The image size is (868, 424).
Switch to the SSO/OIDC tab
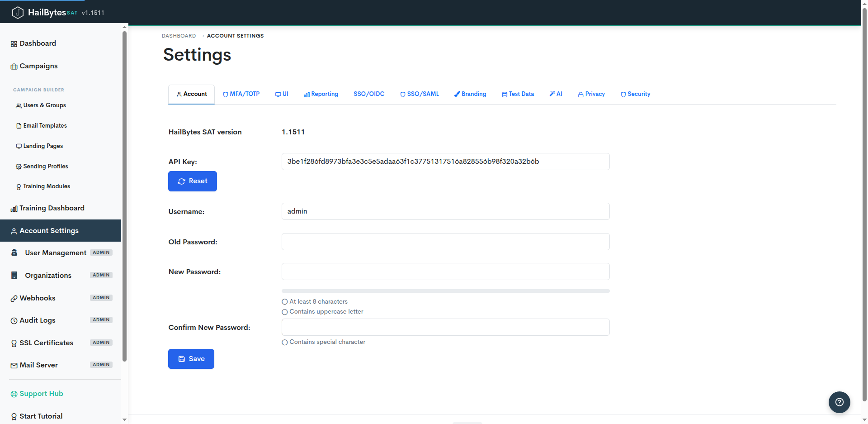[369, 94]
